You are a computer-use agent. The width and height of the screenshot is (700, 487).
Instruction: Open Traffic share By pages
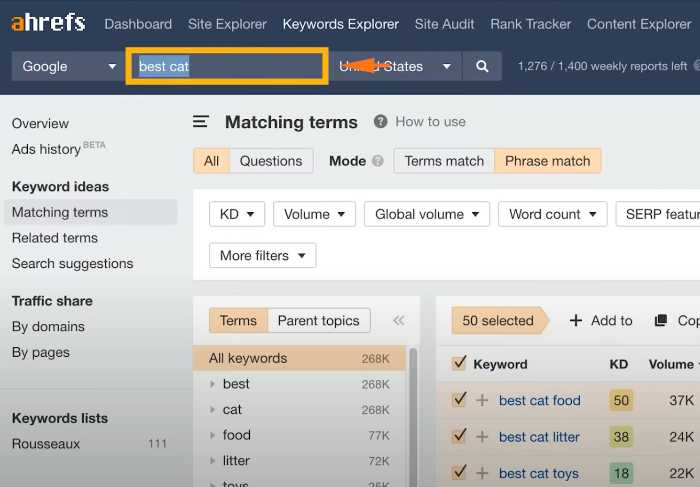point(41,352)
